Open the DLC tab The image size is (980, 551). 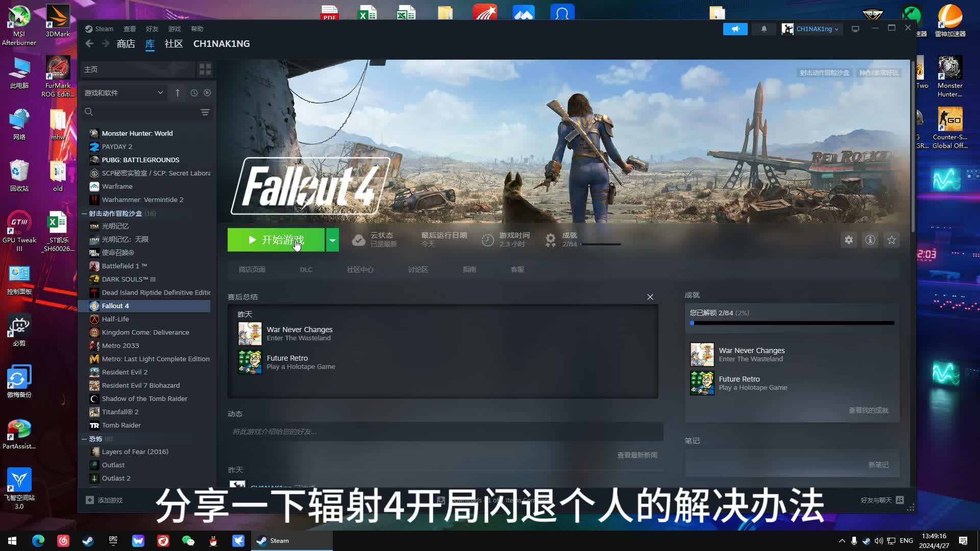pos(306,269)
